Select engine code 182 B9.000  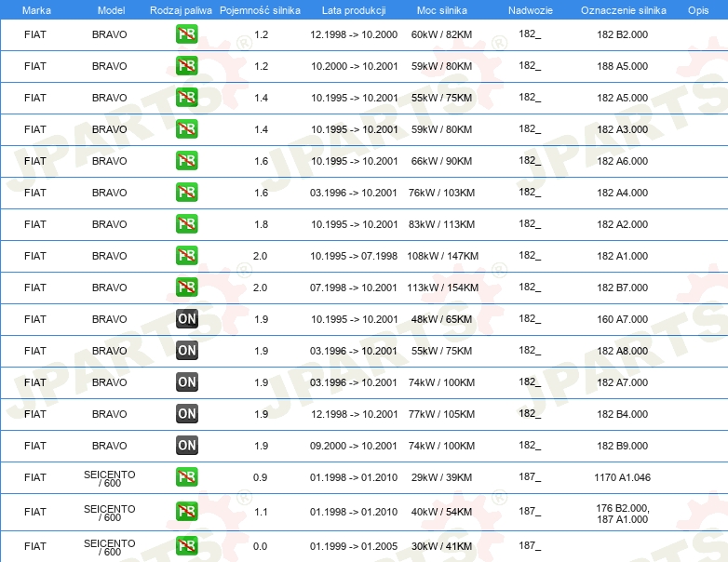click(x=622, y=446)
